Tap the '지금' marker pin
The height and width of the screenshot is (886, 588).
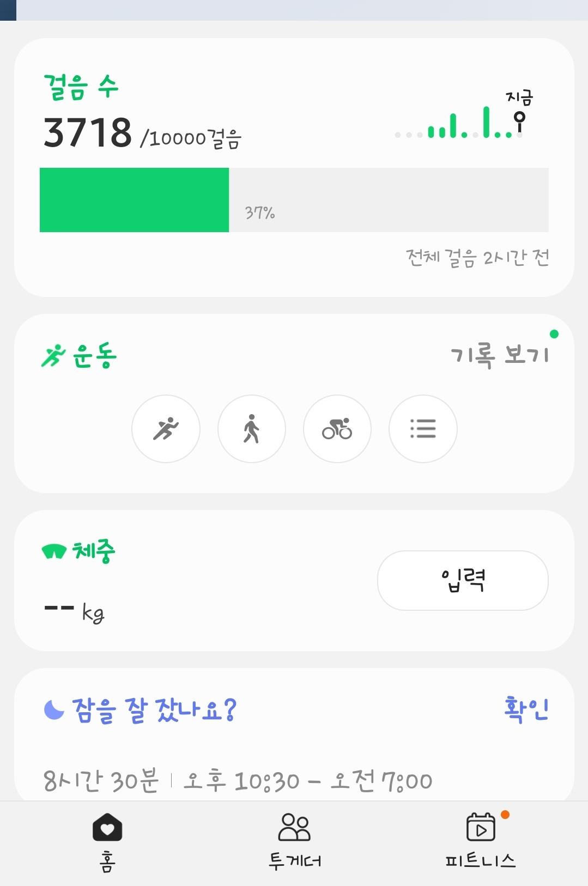[519, 119]
